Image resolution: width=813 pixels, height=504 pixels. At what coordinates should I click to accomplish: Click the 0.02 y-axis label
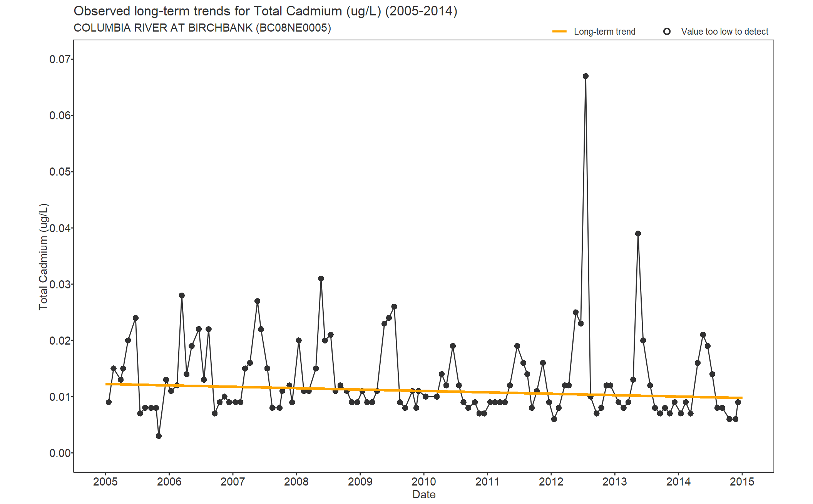(60, 340)
